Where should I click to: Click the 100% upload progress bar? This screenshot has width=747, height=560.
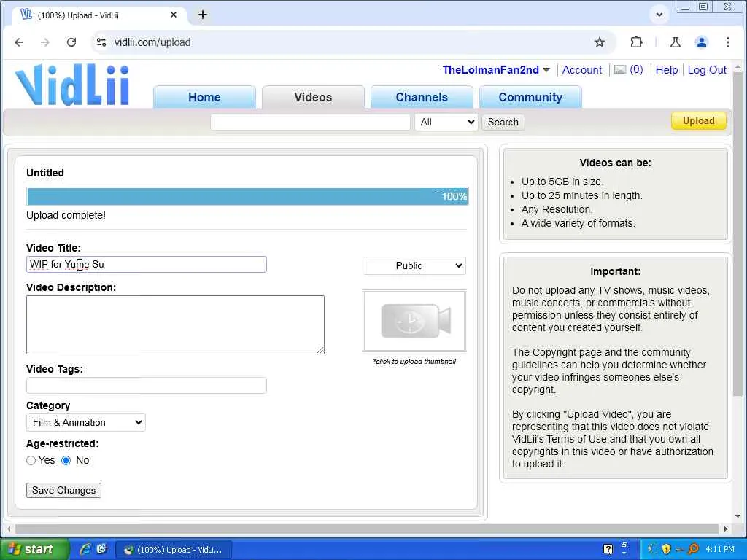click(247, 196)
